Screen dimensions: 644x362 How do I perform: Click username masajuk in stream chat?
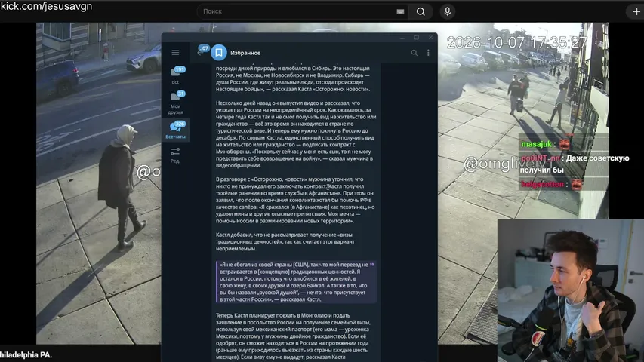(x=536, y=144)
